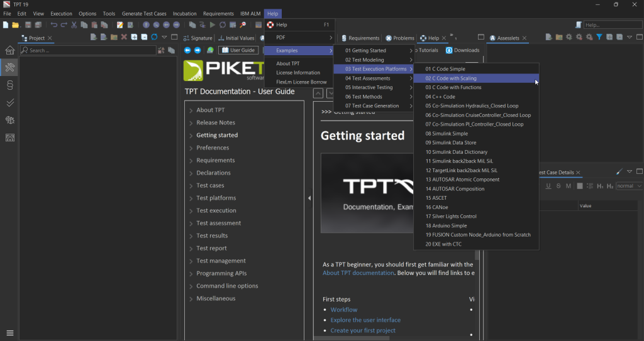Image resolution: width=644 pixels, height=341 pixels.
Task: Click the green run play icon
Action: pyautogui.click(x=213, y=24)
